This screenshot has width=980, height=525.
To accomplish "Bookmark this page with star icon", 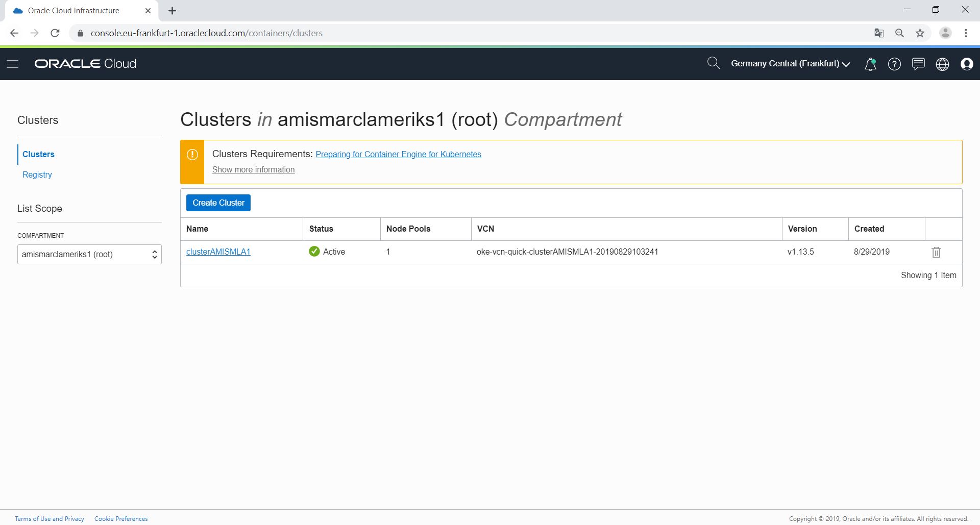I will (x=920, y=33).
